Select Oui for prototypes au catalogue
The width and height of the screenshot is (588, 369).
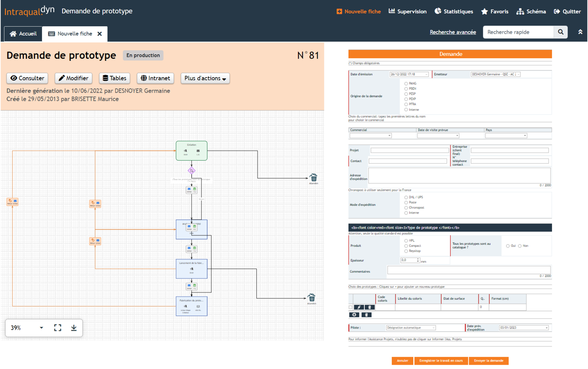508,246
